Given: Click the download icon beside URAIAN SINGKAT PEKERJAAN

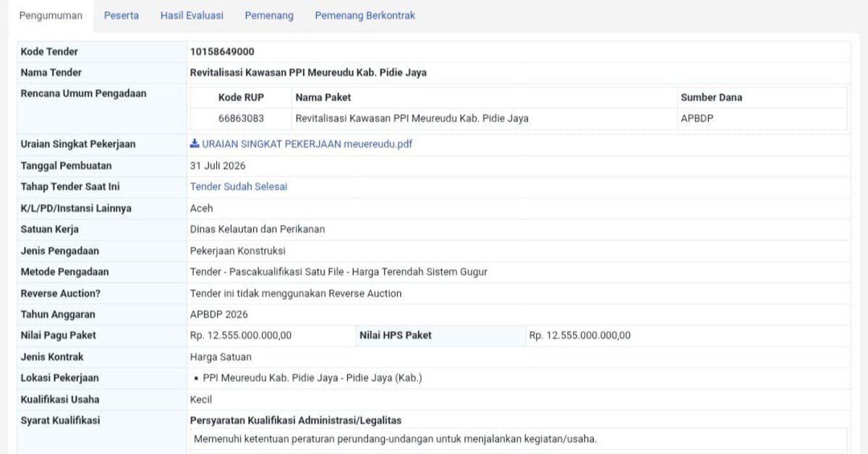Looking at the screenshot, I should point(195,144).
